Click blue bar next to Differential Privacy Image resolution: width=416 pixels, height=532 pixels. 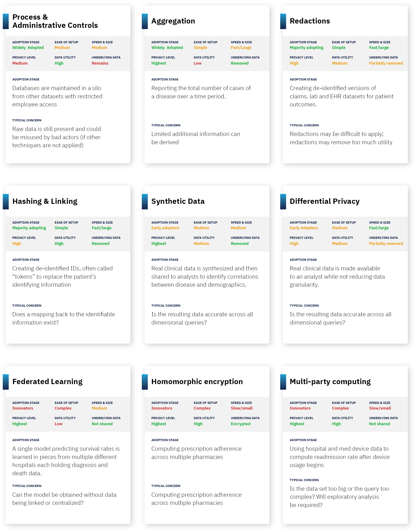(283, 202)
